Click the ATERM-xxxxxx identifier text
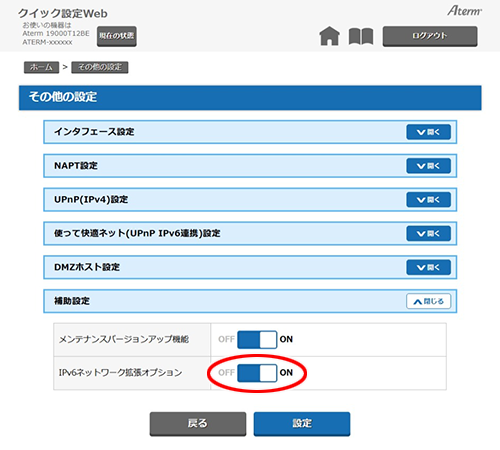 pyautogui.click(x=47, y=42)
